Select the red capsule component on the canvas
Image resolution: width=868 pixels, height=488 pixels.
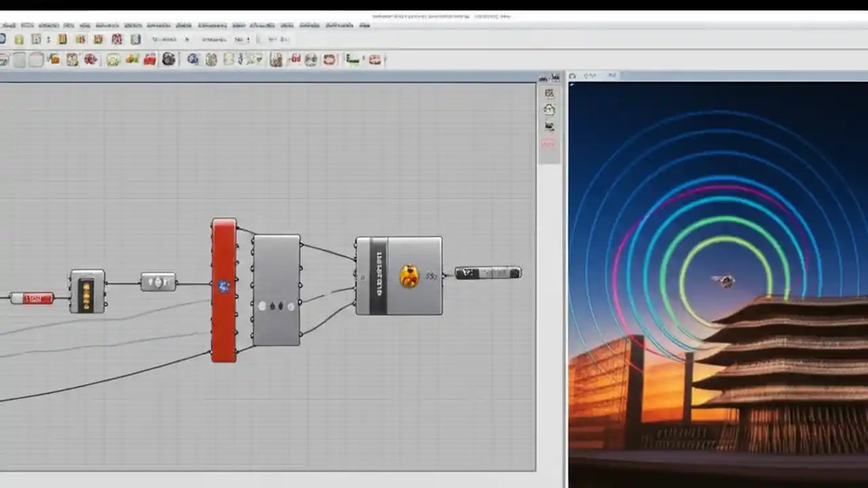[x=33, y=298]
